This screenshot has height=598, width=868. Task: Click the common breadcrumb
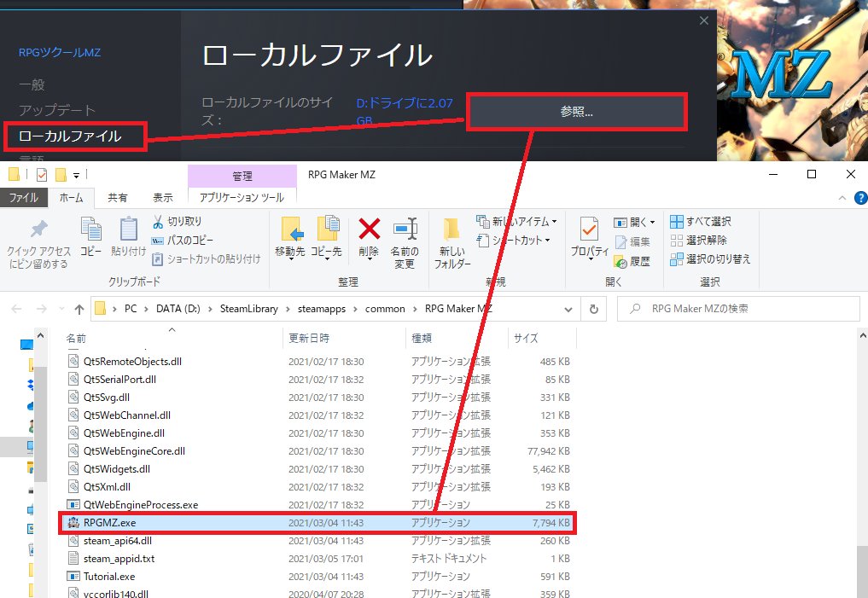pyautogui.click(x=385, y=309)
